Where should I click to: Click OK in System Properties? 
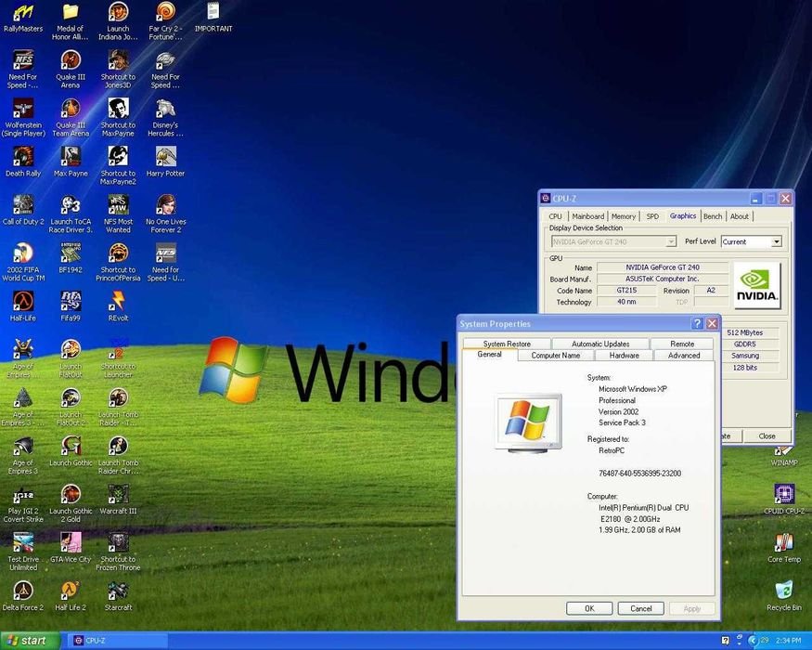[x=589, y=608]
